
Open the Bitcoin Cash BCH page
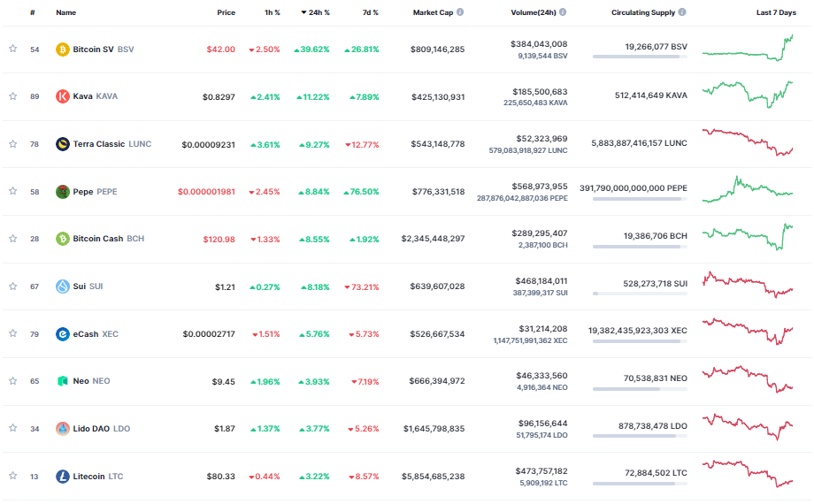[109, 239]
